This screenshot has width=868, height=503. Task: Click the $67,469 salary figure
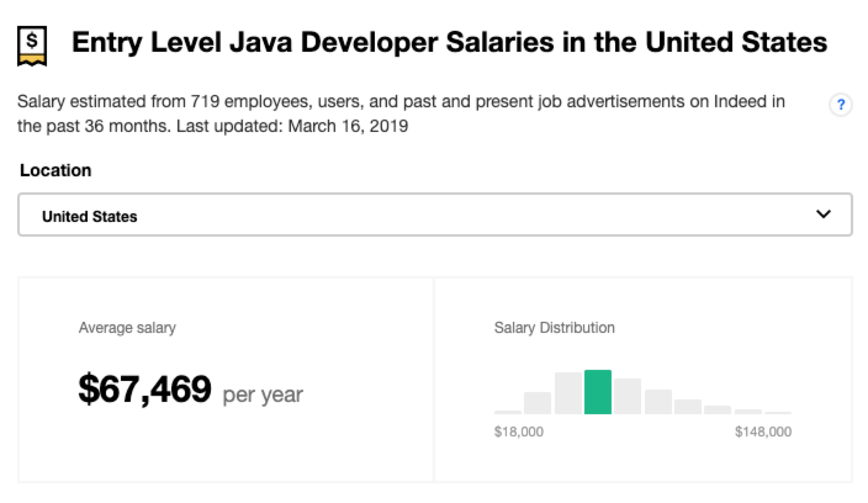(143, 389)
